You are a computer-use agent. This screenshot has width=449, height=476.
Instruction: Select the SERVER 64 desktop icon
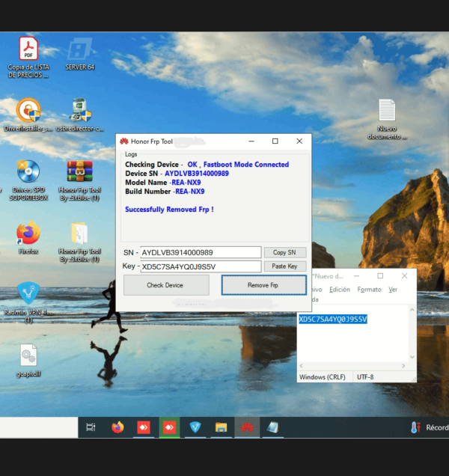click(x=80, y=54)
